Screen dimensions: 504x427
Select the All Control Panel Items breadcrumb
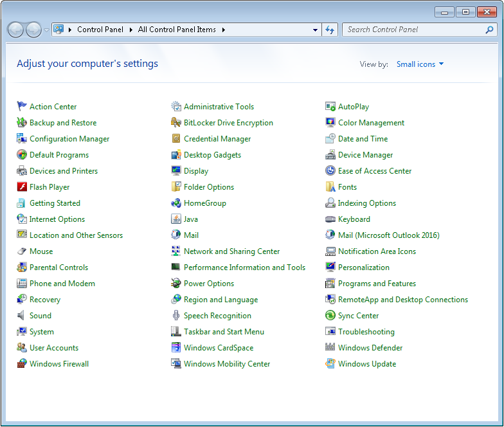coord(177,30)
